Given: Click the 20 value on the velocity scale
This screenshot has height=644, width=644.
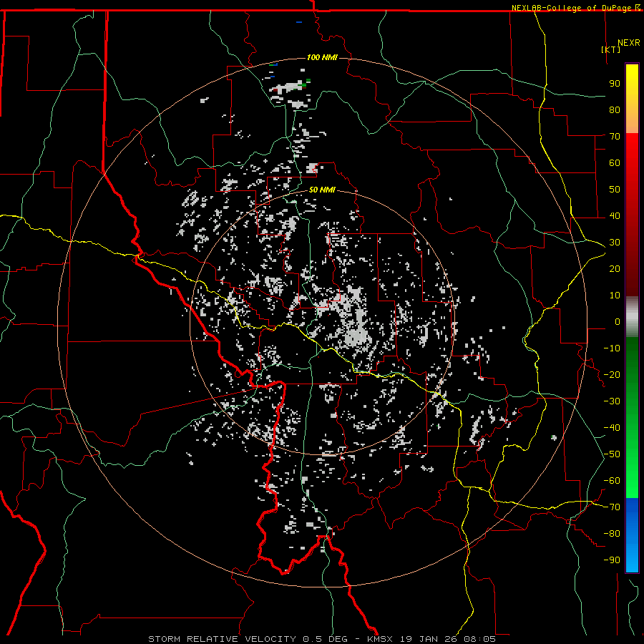Looking at the screenshot, I should [x=615, y=269].
